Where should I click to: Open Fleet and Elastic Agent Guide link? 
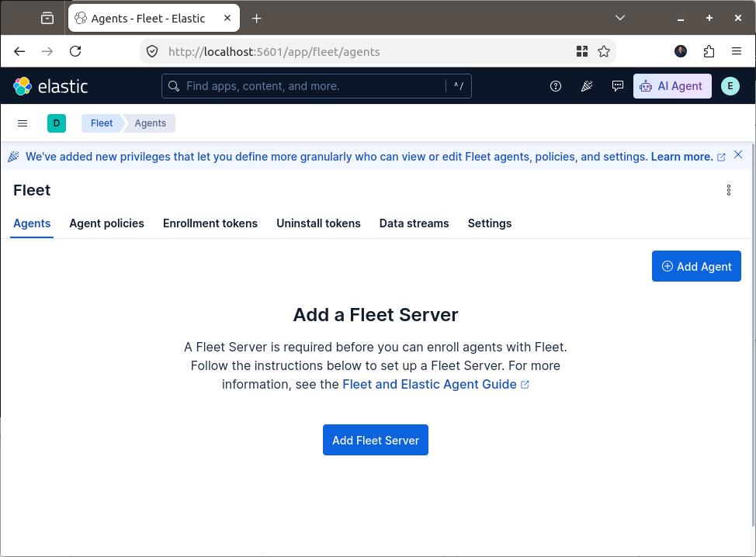click(435, 385)
